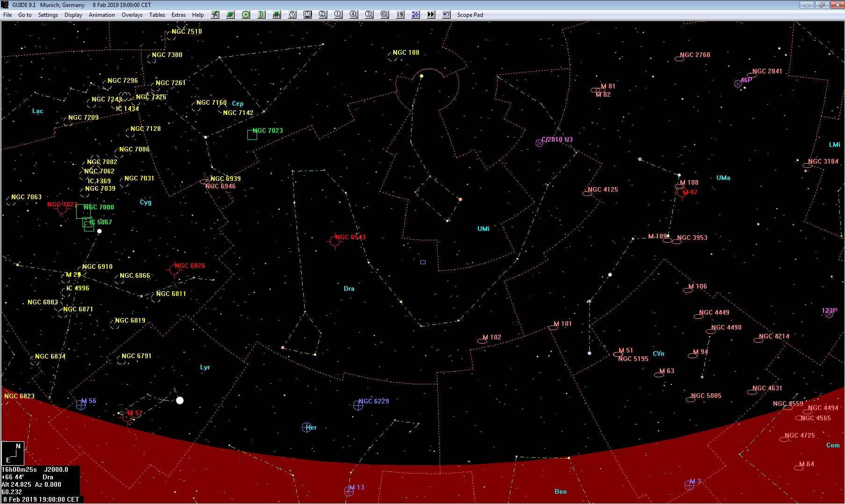This screenshot has width=845, height=504.
Task: Click the 'Lyr' constellation label
Action: (205, 367)
